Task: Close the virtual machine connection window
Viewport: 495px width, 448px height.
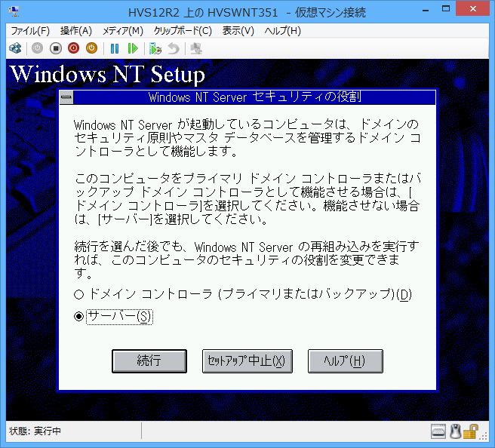Action: pos(472,9)
